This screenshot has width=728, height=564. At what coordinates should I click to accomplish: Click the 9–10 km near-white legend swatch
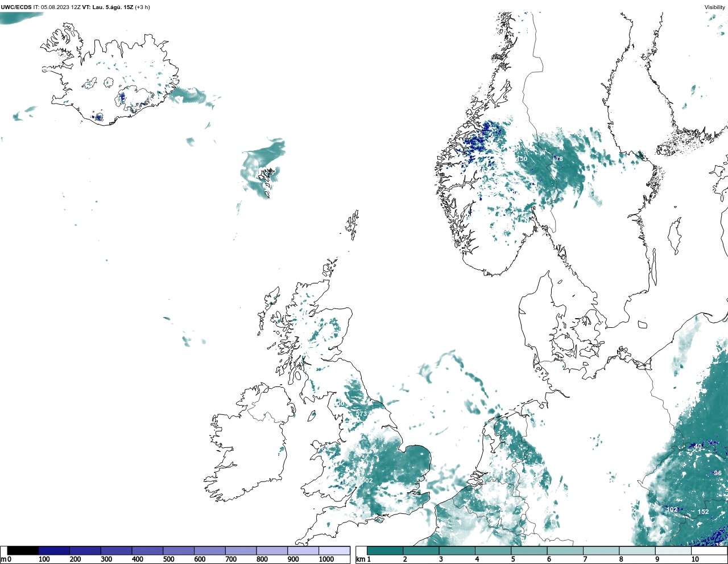[x=673, y=550]
